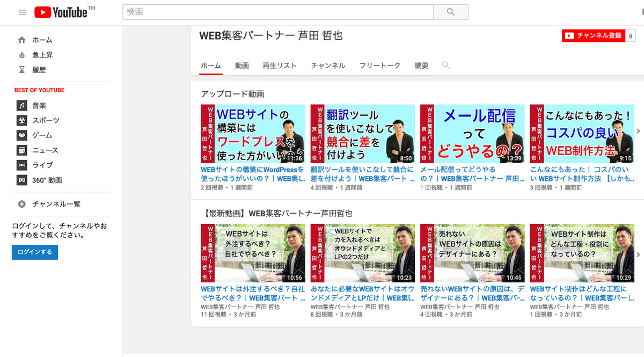
Task: Click channel name under 8 回視聴 video
Action: [350, 307]
